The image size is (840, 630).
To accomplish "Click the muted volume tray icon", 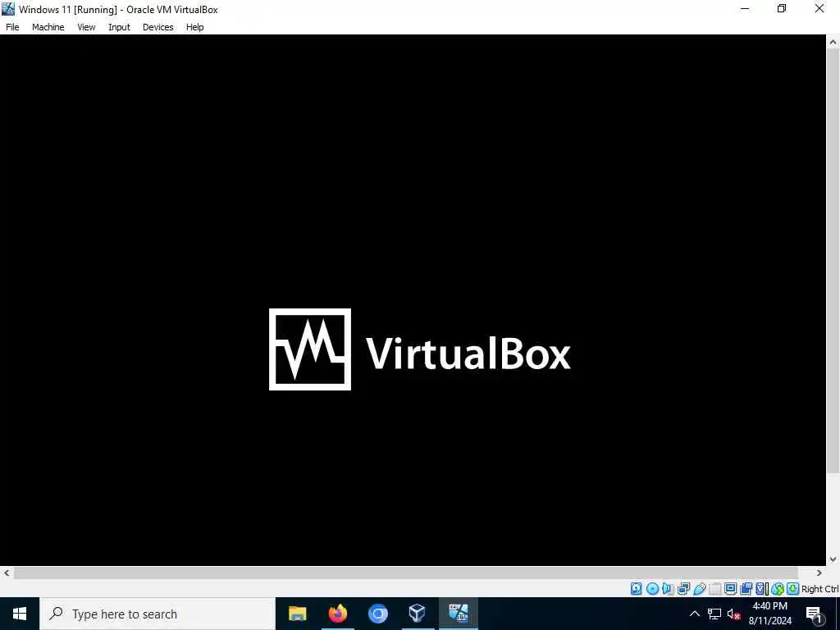I will [733, 614].
